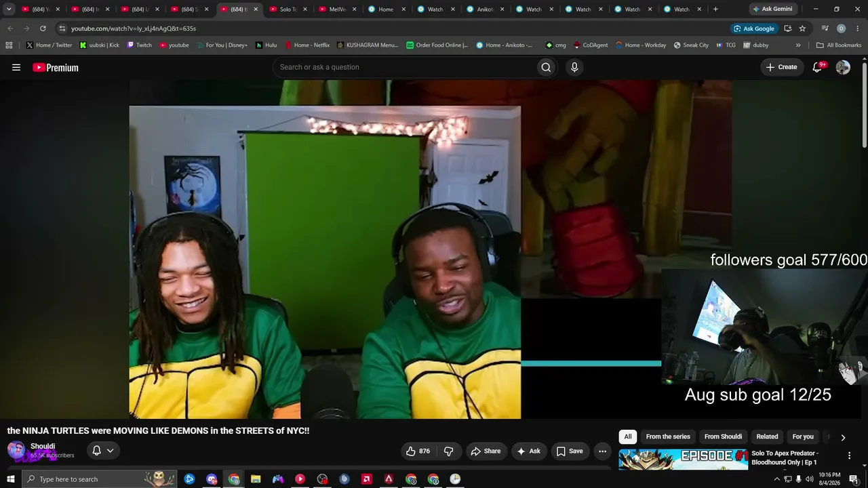Open YouTube notifications bell
This screenshot has height=488, width=868.
818,67
